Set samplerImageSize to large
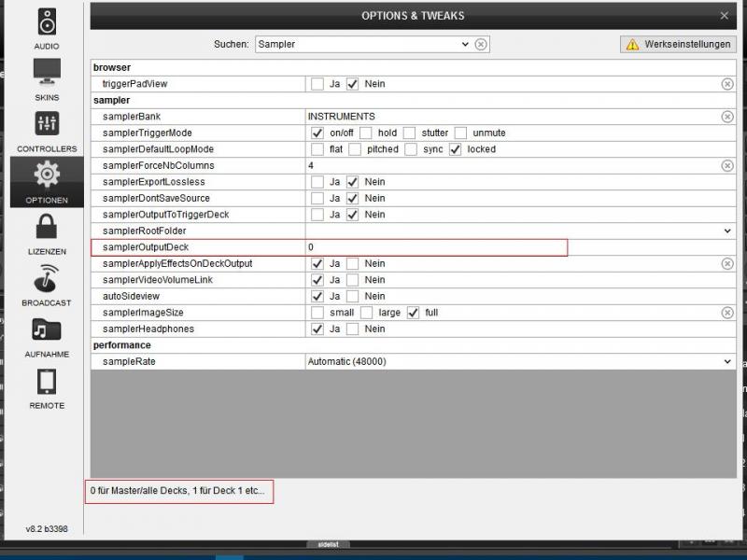This screenshot has height=560, width=747. pos(366,313)
